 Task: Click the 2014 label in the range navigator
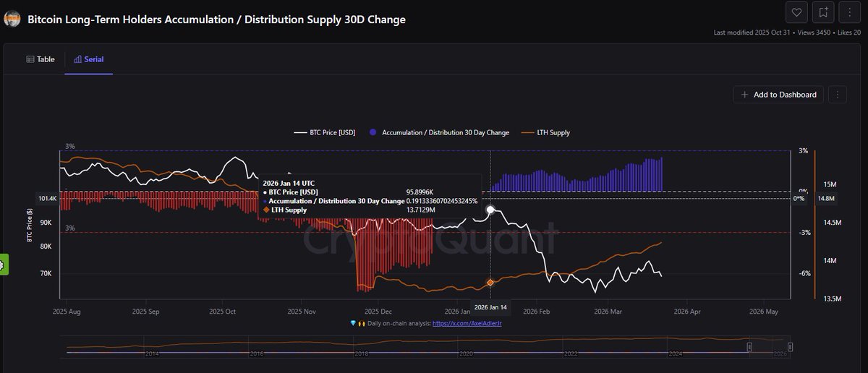point(152,354)
